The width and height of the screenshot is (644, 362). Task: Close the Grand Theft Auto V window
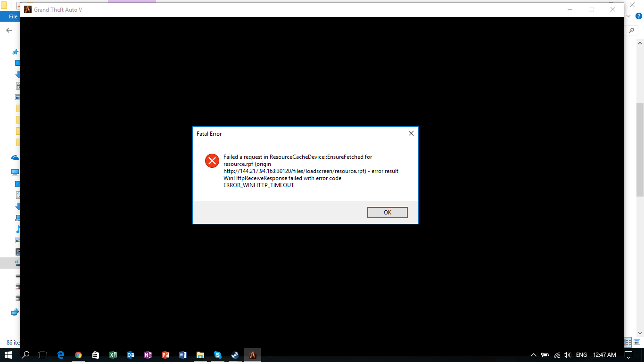pyautogui.click(x=613, y=9)
